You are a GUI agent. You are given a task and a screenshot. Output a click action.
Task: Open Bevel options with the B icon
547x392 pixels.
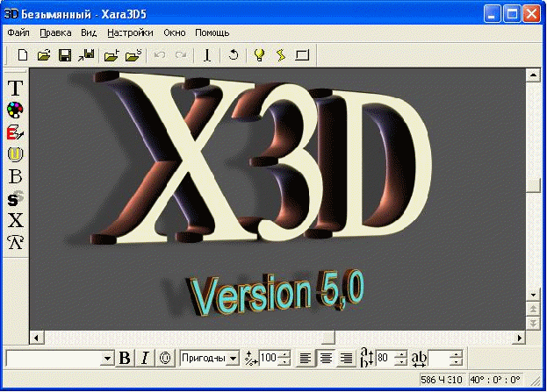tap(15, 176)
